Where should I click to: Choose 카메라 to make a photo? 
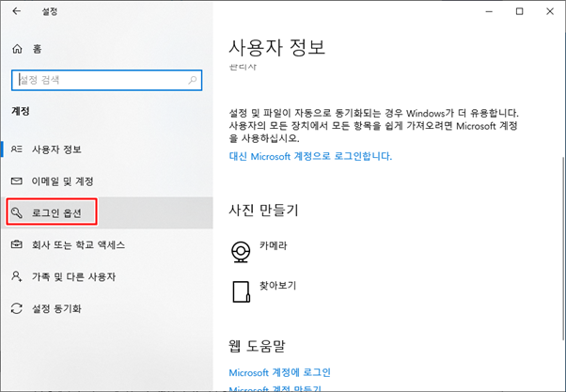coord(273,245)
